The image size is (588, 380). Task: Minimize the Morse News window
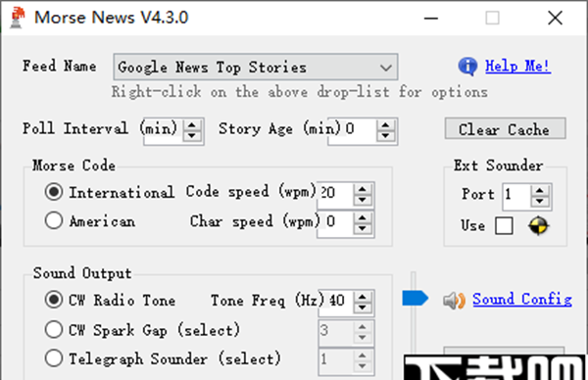(x=431, y=18)
